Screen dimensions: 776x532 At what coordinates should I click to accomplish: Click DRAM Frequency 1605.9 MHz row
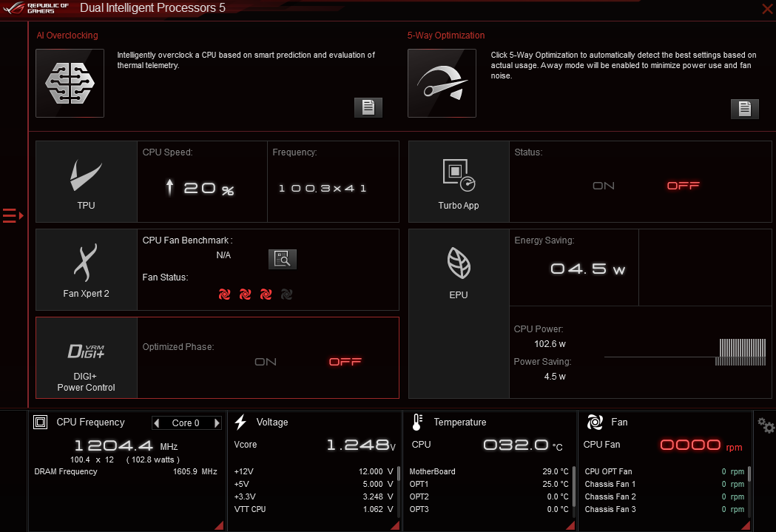coord(126,471)
